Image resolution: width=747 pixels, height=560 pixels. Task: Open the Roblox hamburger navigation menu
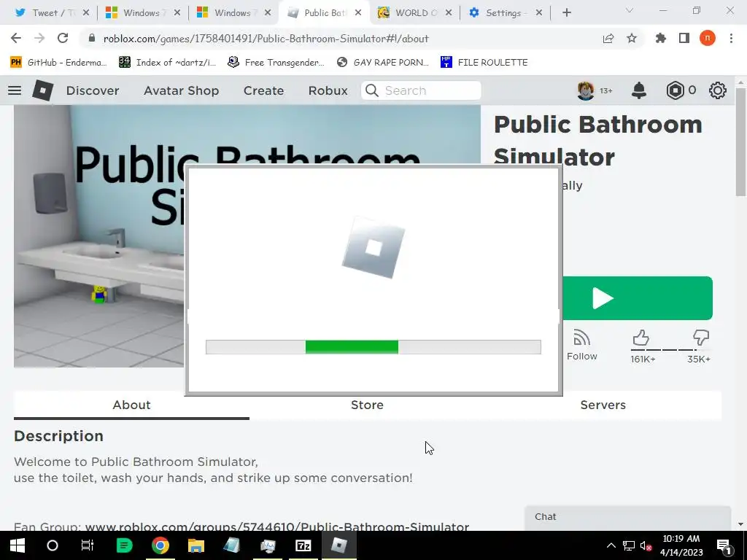coord(15,90)
